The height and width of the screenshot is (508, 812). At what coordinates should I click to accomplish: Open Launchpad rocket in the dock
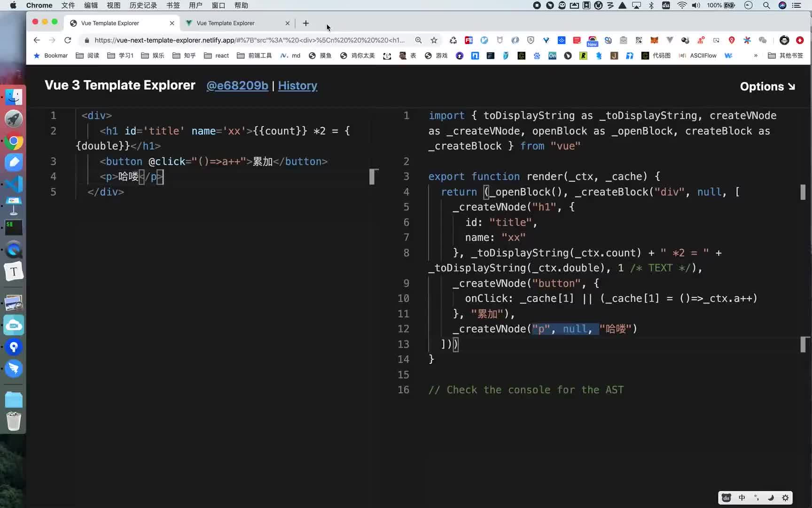14,119
